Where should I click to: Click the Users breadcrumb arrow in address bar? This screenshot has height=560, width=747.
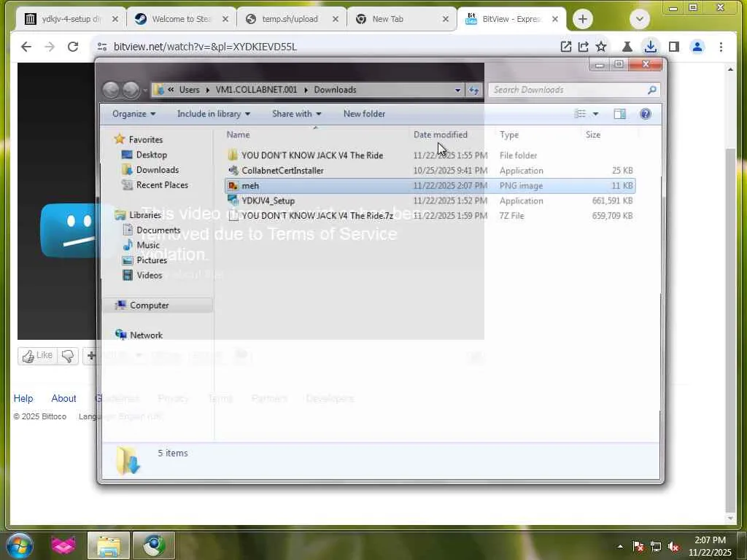[x=208, y=90]
